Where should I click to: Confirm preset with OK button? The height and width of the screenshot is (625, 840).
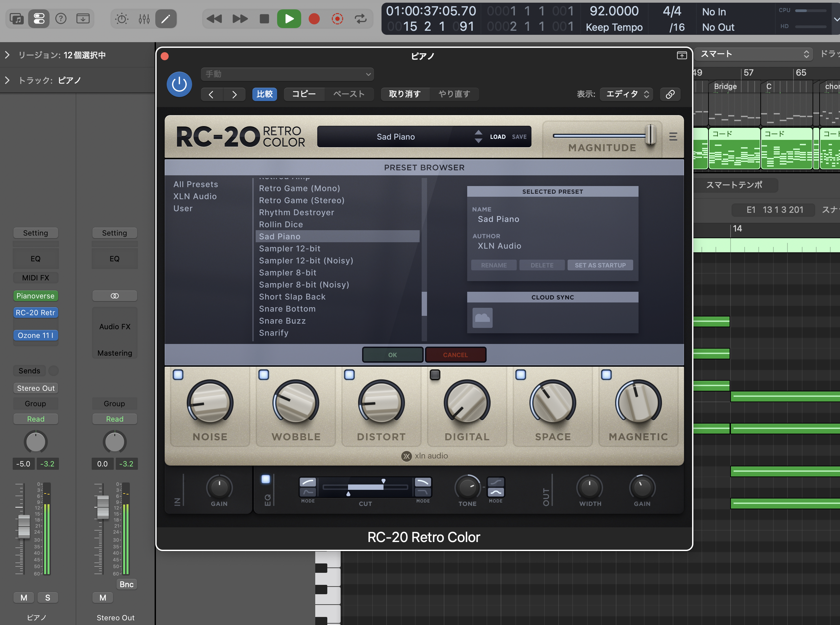coord(393,355)
